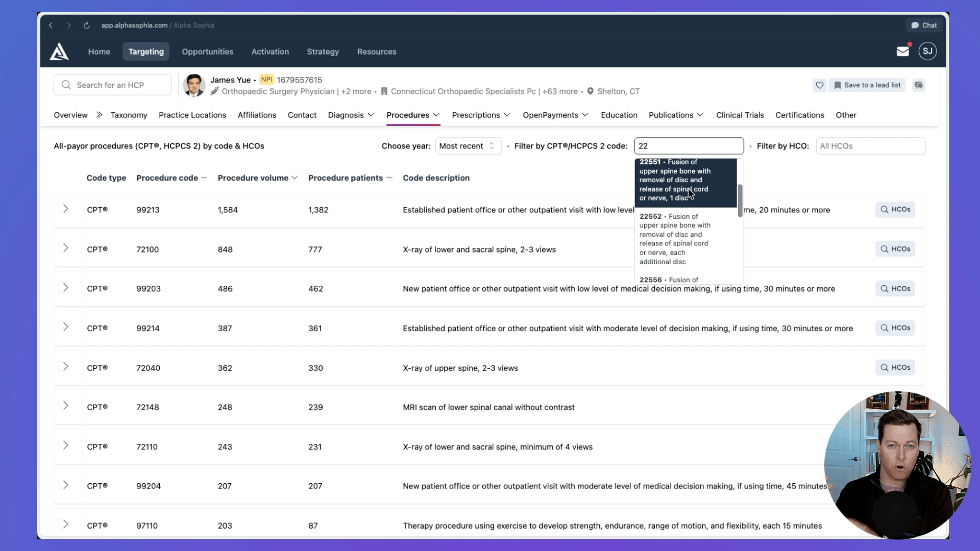
Task: Open the Choose year dropdown
Action: click(x=468, y=146)
